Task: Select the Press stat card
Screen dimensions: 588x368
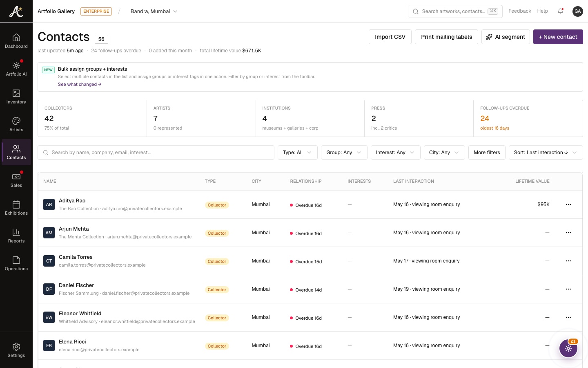Action: coord(419,119)
